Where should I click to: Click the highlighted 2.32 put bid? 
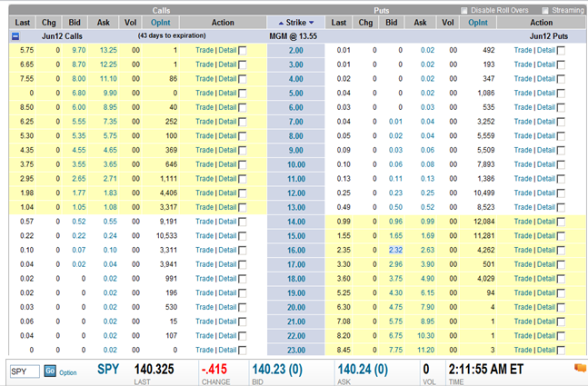click(395, 250)
